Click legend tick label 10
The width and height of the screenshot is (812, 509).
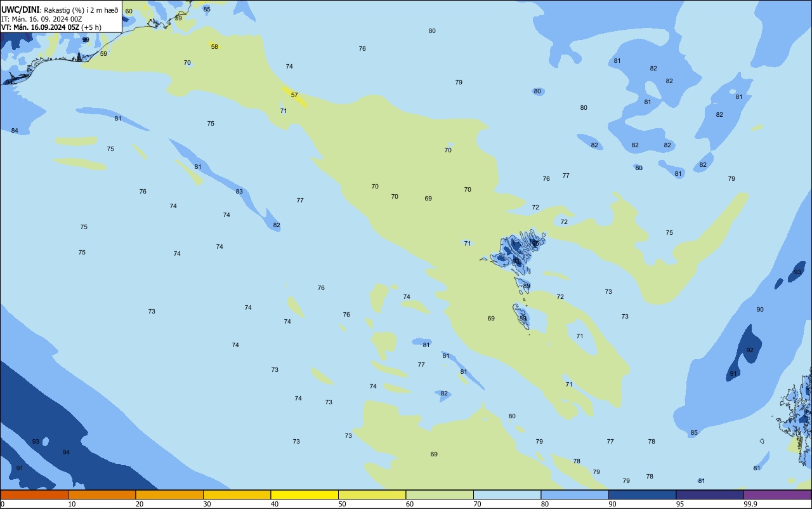(72, 504)
